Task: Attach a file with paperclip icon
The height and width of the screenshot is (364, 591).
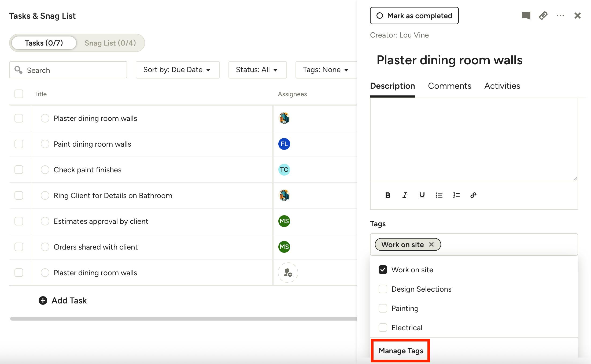Action: (543, 16)
